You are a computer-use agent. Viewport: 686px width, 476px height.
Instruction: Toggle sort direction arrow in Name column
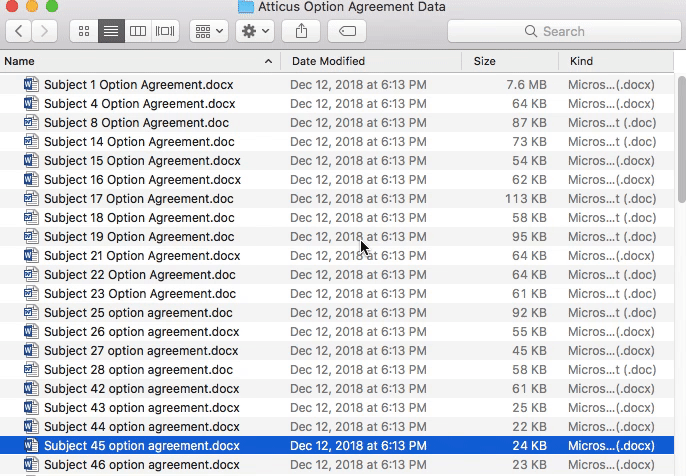[x=268, y=61]
